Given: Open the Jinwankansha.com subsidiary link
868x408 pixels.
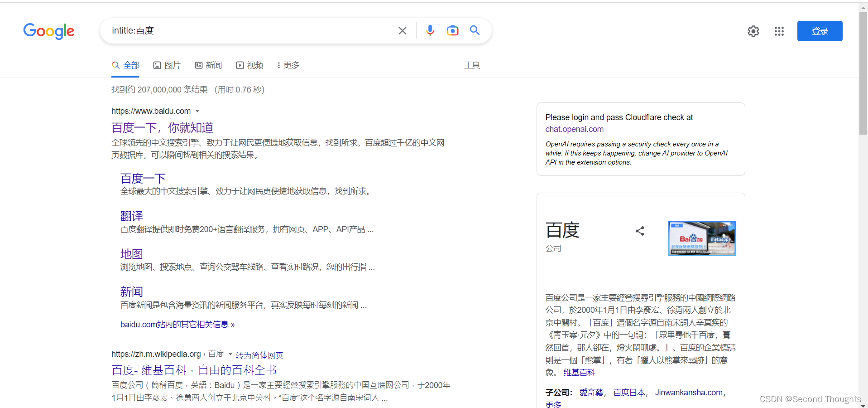Looking at the screenshot, I should pyautogui.click(x=689, y=393).
